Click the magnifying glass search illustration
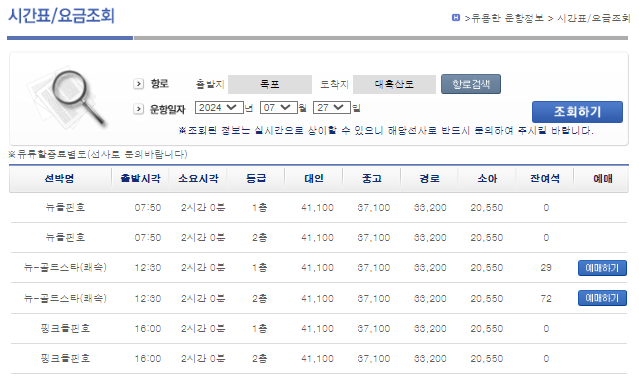 [67, 98]
